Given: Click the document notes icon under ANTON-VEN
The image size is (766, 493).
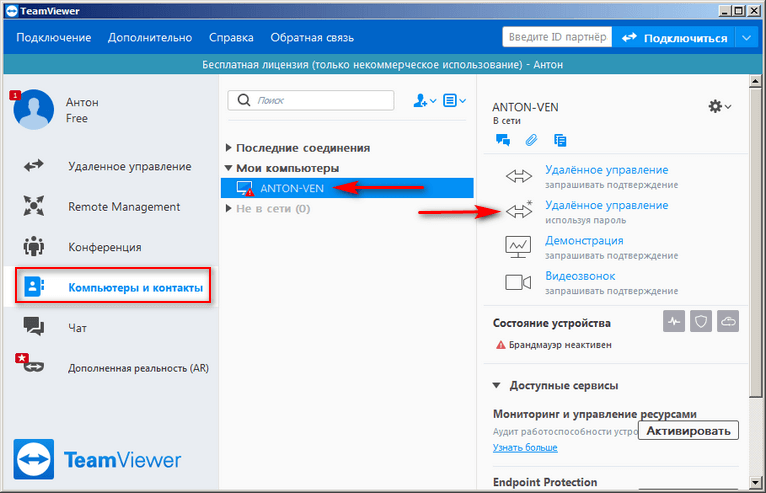Looking at the screenshot, I should (560, 141).
